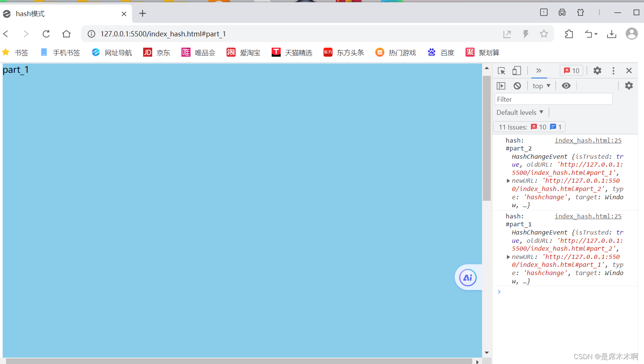The image size is (644, 364).
Task: Open 京东 bookmark
Action: click(157, 53)
